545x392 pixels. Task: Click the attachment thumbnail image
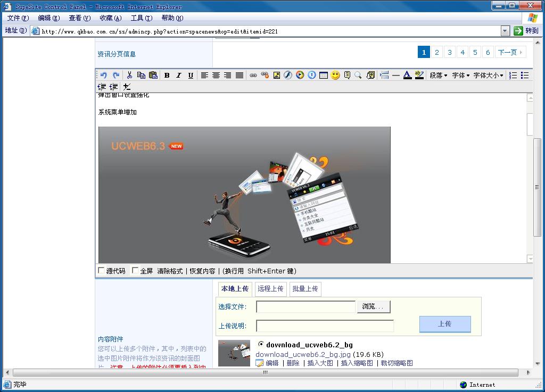234,353
